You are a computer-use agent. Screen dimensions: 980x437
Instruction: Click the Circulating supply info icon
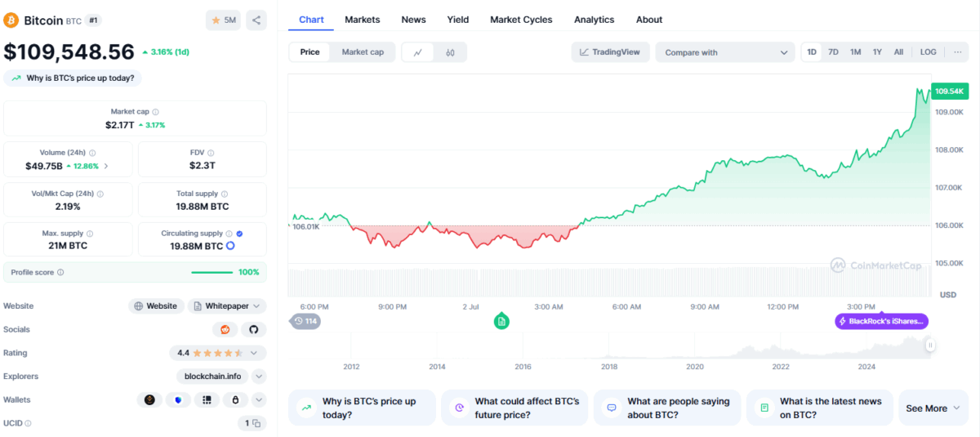pyautogui.click(x=229, y=234)
